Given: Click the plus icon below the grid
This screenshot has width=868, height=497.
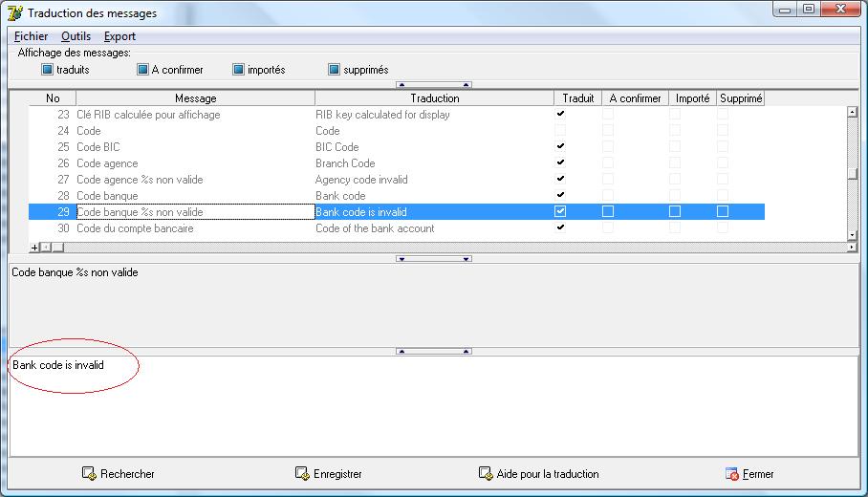Looking at the screenshot, I should pyautogui.click(x=34, y=248).
